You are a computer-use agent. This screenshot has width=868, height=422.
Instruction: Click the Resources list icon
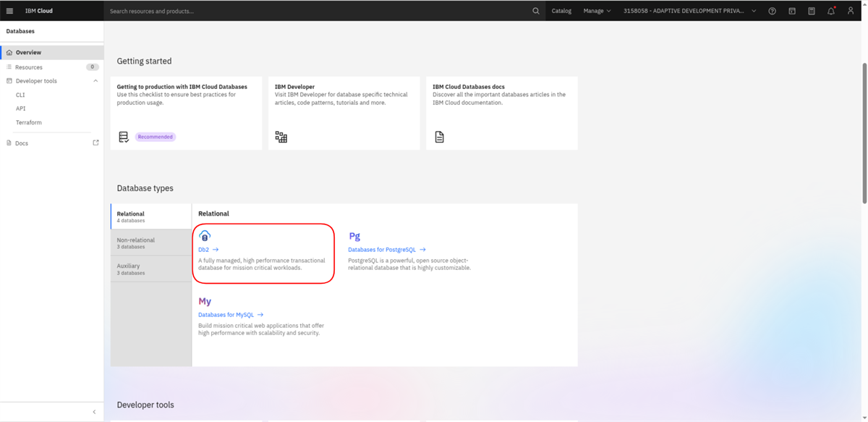click(x=9, y=67)
